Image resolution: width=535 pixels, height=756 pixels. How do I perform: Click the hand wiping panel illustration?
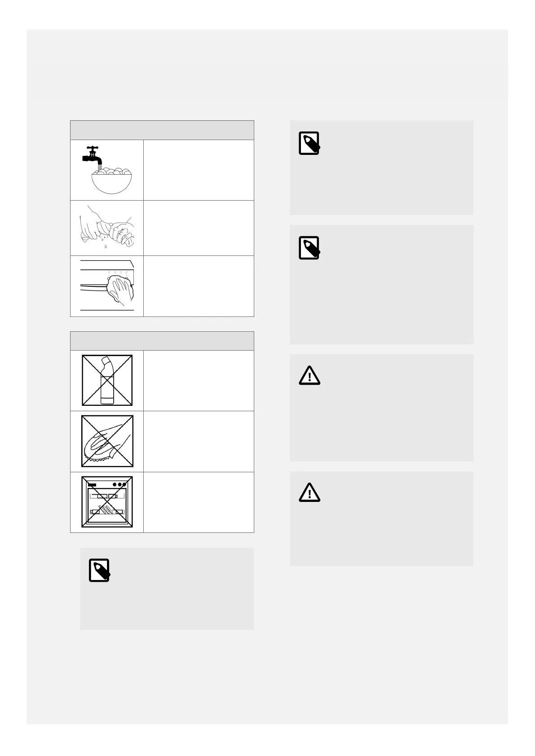tap(107, 286)
